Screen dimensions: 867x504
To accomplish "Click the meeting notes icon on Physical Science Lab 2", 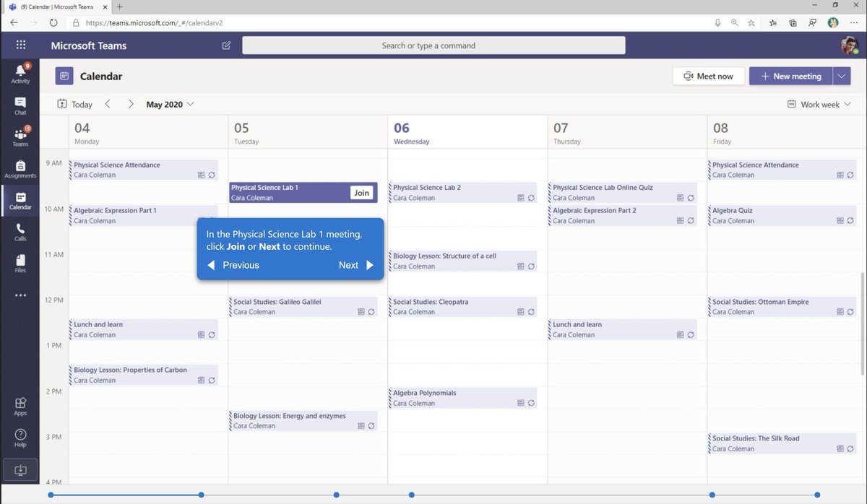I will (521, 197).
